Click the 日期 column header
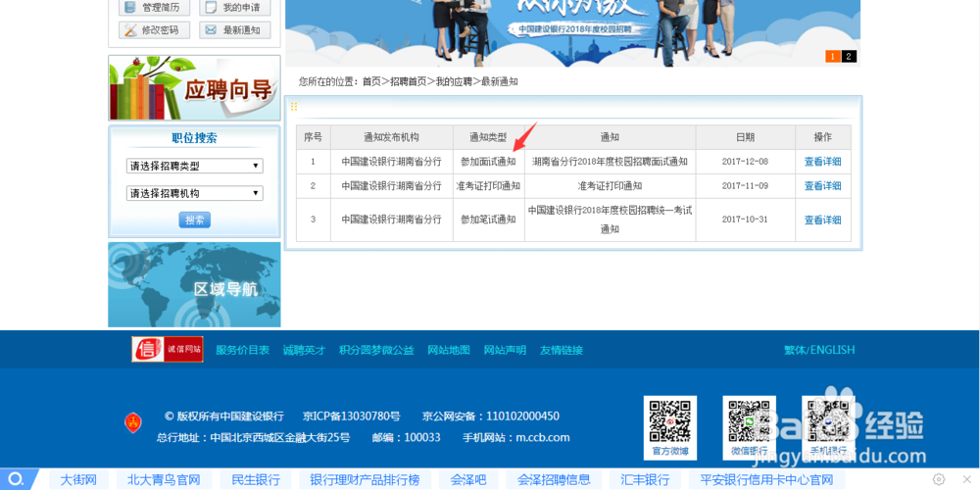Screen dimensions: 980x490 [745, 137]
